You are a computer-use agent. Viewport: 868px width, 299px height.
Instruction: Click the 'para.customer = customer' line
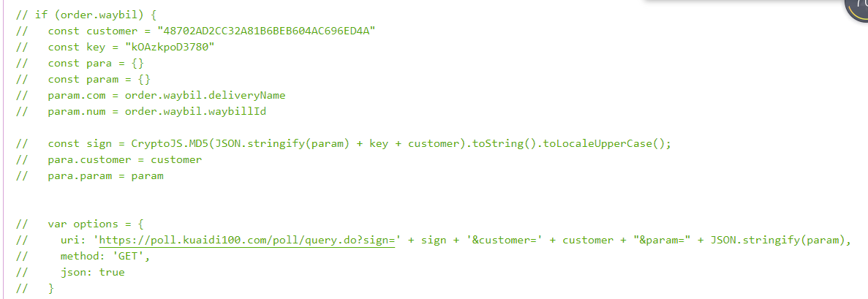109,160
